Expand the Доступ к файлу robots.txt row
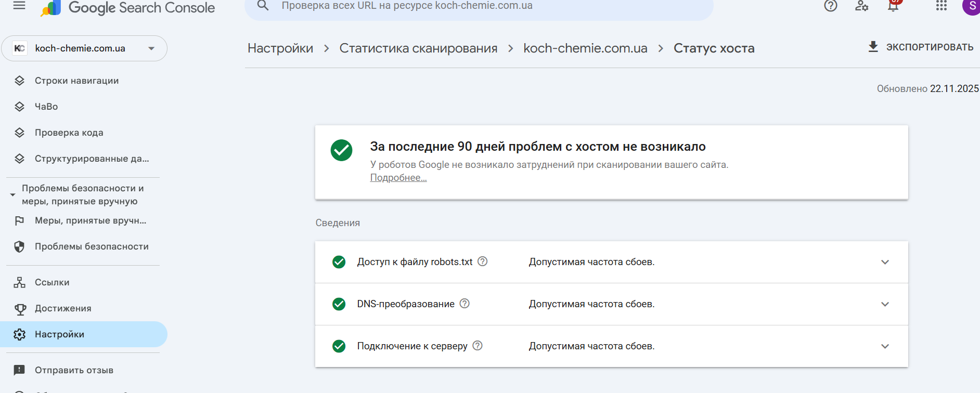The image size is (980, 393). pyautogui.click(x=885, y=262)
